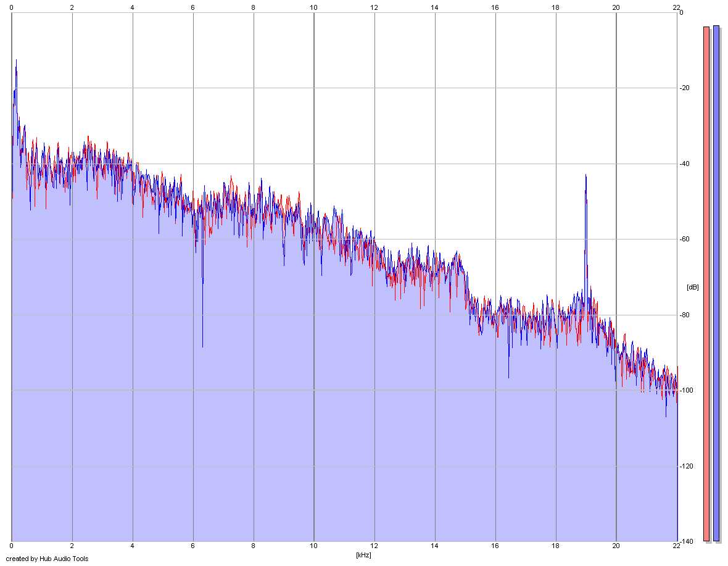Image resolution: width=728 pixels, height=566 pixels.
Task: Click the -60 dB scale label
Action: (x=685, y=239)
